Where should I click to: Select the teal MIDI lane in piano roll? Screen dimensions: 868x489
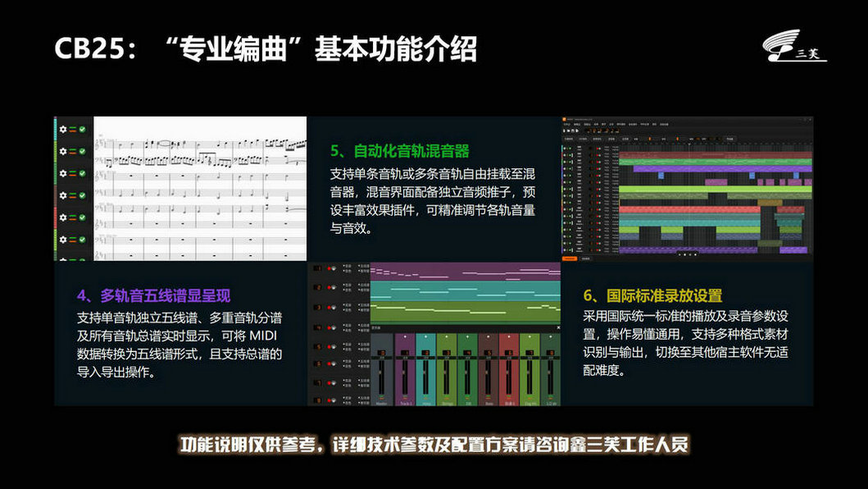(x=465, y=291)
